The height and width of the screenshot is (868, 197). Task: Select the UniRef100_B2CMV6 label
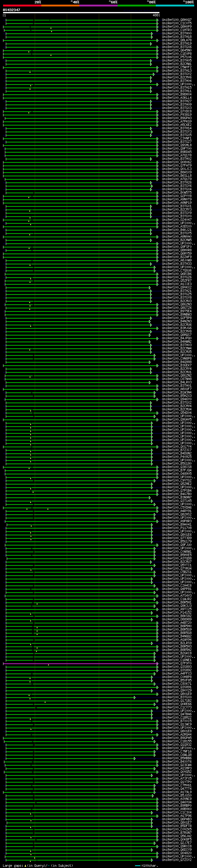(177, 78)
